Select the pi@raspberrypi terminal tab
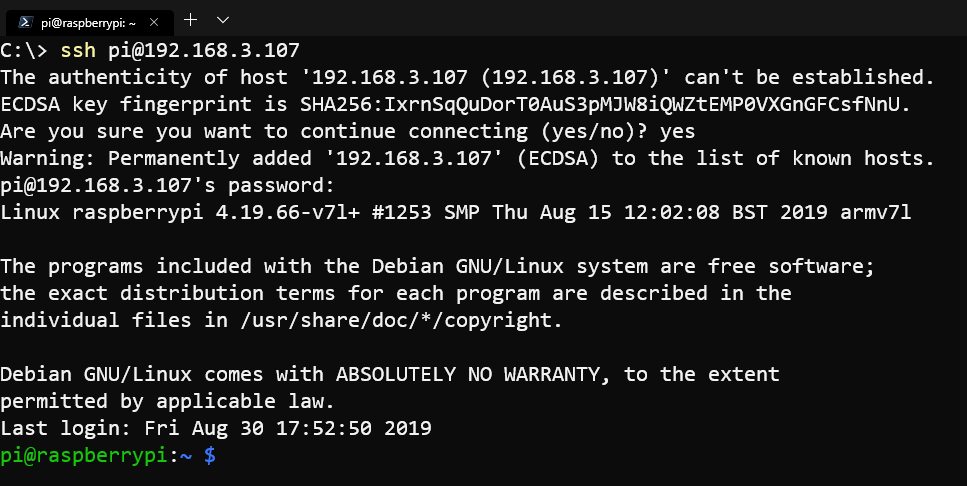The width and height of the screenshot is (967, 486). pos(90,22)
